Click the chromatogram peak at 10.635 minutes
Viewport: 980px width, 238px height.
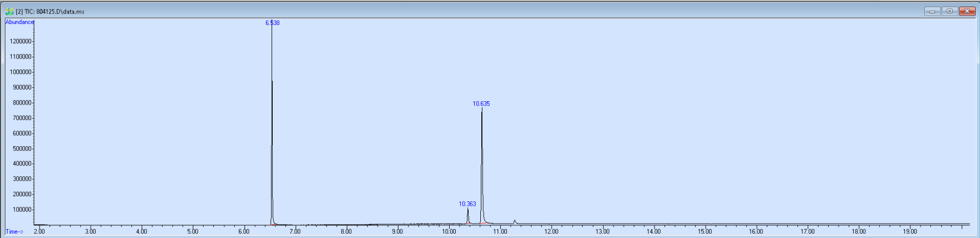482,167
